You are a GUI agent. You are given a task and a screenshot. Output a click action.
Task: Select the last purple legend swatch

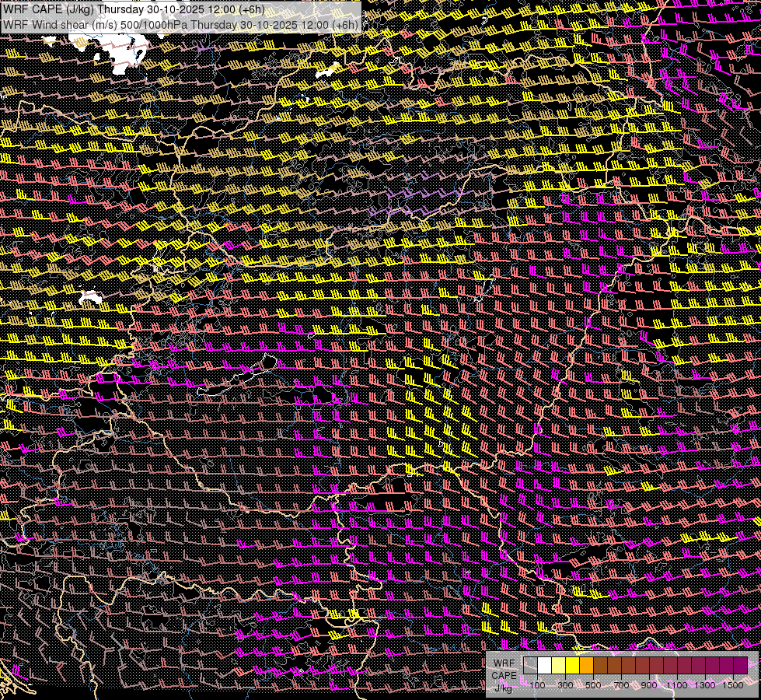(x=740, y=665)
